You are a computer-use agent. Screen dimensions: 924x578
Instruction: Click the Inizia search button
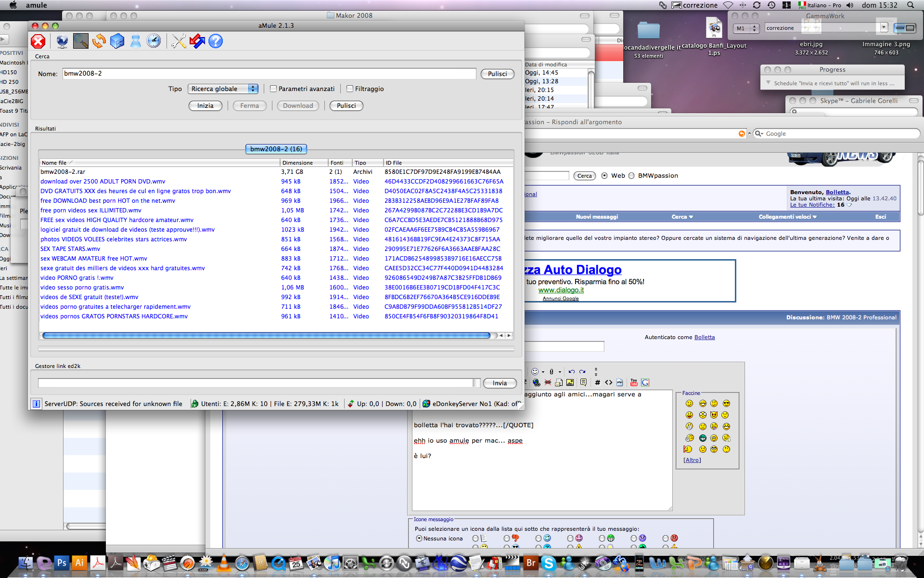(x=205, y=106)
